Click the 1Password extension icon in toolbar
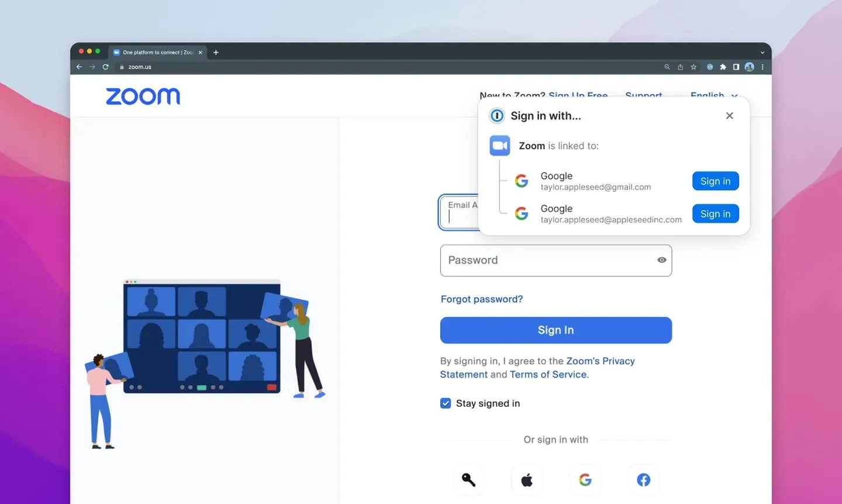Image resolution: width=842 pixels, height=504 pixels. 710,67
